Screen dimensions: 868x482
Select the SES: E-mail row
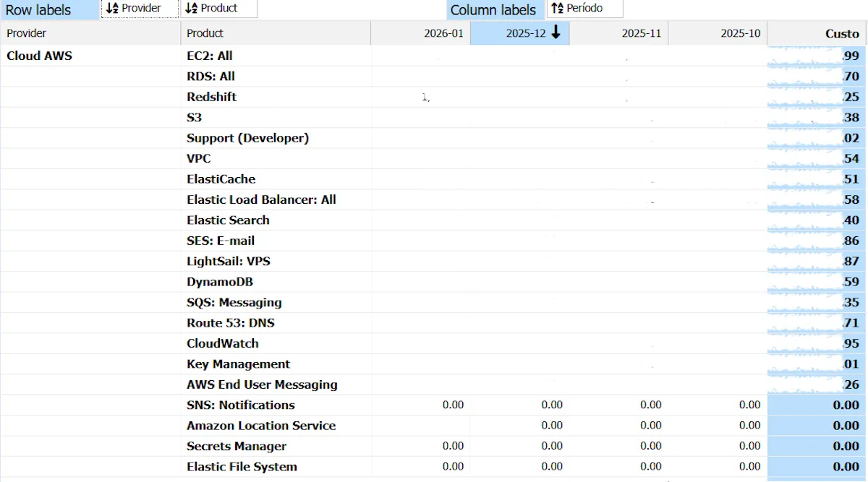pos(221,241)
